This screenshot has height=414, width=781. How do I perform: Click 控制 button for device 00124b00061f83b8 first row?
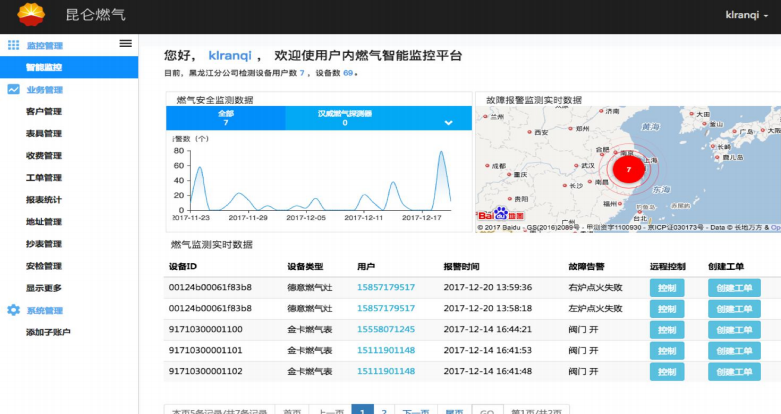coord(667,288)
